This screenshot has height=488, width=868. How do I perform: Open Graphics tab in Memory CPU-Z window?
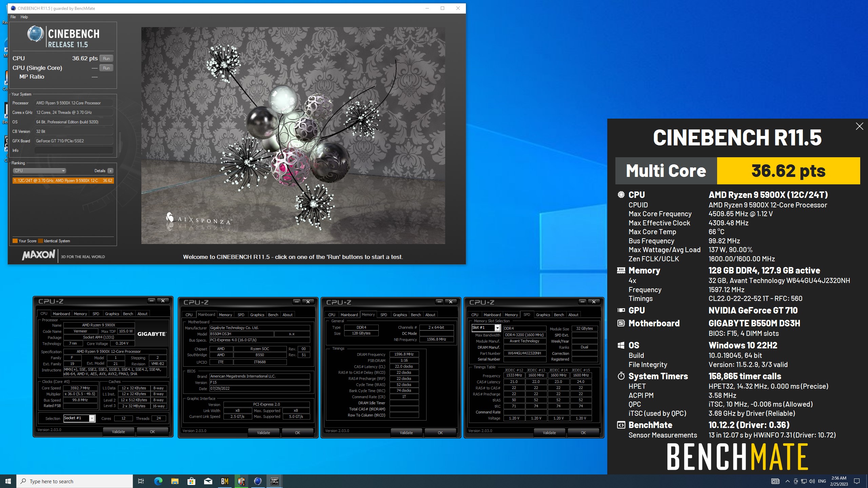pos(400,315)
